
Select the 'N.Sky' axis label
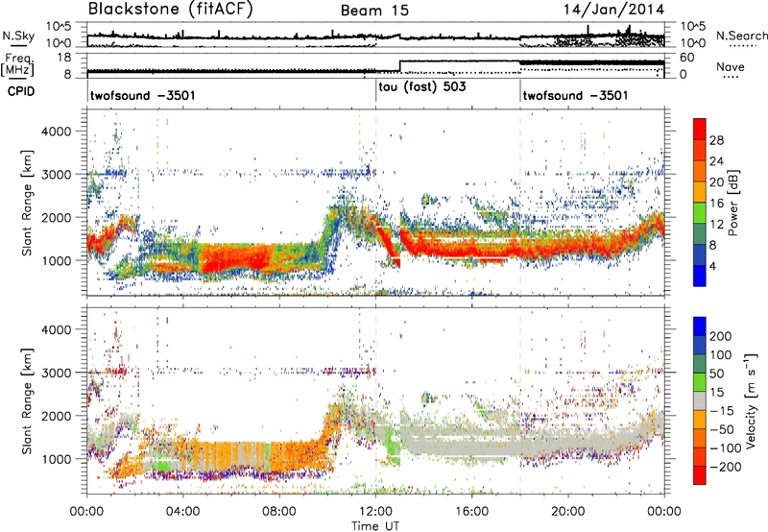click(x=18, y=36)
